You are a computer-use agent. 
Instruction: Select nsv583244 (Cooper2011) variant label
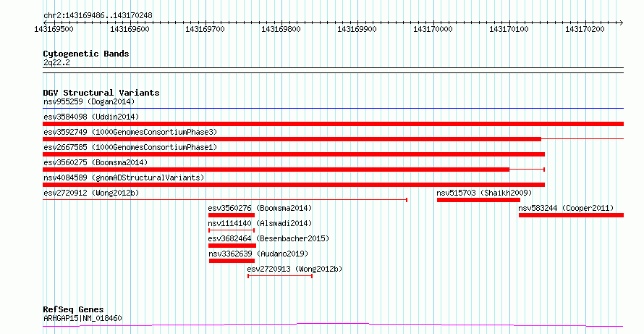pos(566,208)
